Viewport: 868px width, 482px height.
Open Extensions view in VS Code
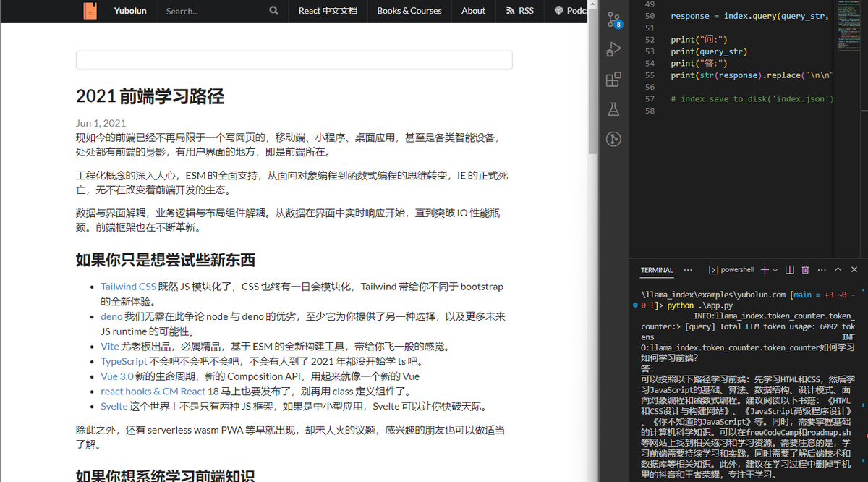pyautogui.click(x=613, y=79)
